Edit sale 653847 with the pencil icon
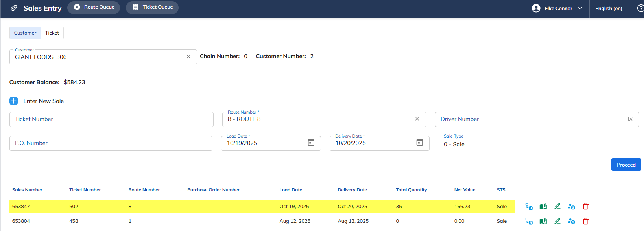Image resolution: width=644 pixels, height=231 pixels. (557, 207)
